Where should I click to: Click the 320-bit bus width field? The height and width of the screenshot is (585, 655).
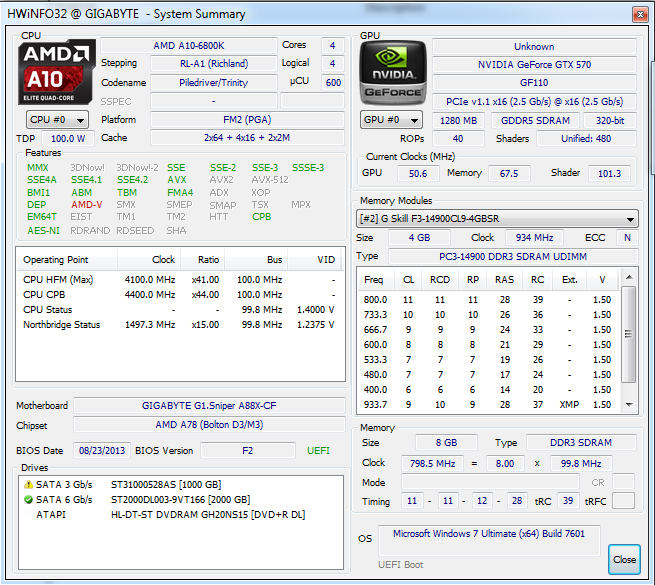pyautogui.click(x=610, y=121)
